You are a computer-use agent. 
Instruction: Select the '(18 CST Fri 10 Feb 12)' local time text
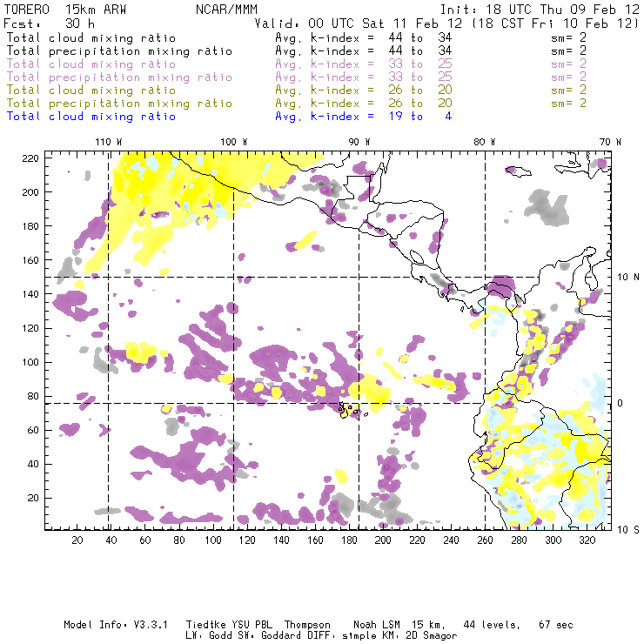point(555,23)
